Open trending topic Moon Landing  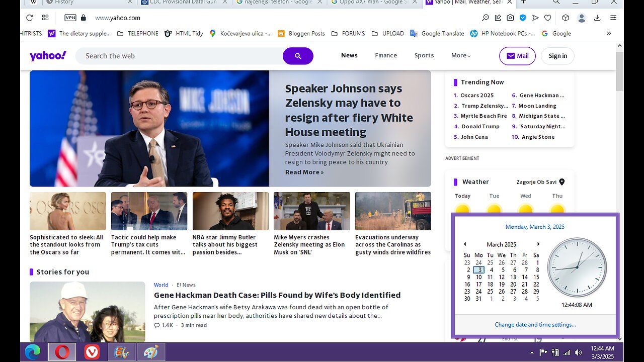coord(537,106)
